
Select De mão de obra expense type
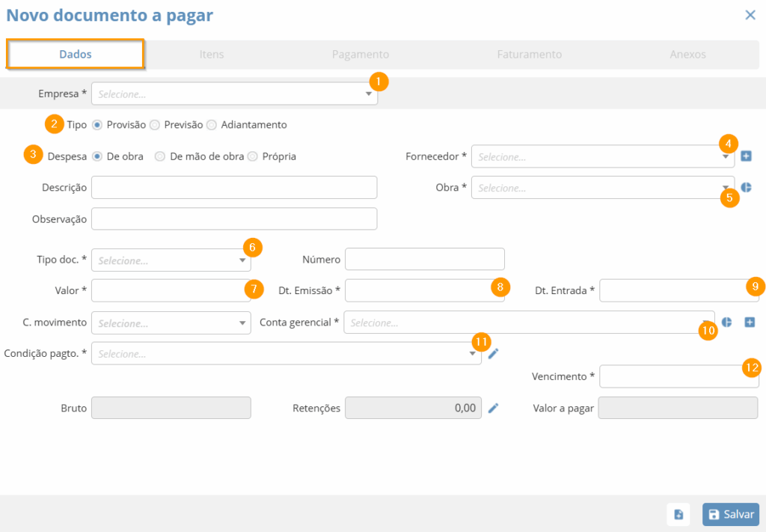point(160,156)
